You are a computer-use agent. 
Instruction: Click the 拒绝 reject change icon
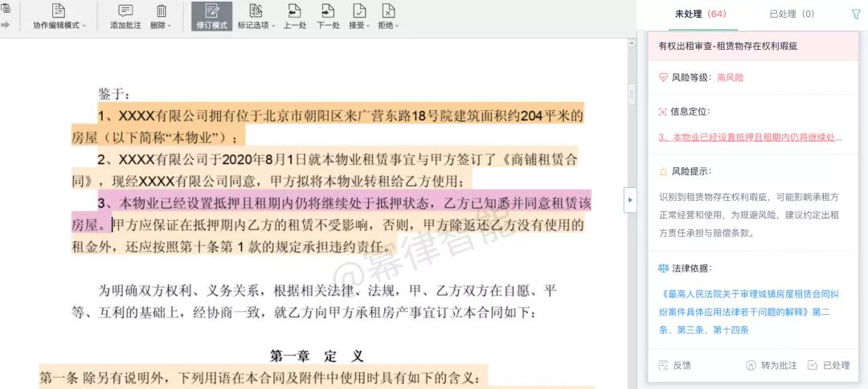coord(389,10)
